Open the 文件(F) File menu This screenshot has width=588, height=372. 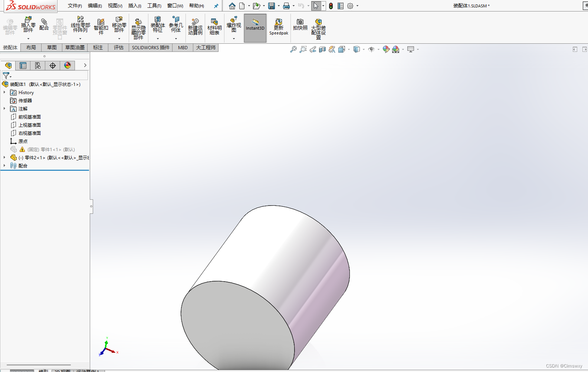(75, 6)
